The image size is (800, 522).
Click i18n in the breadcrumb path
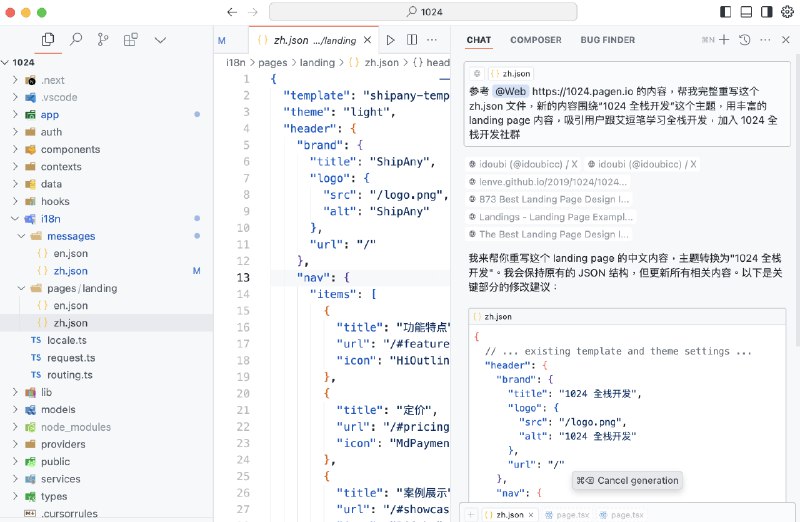click(236, 62)
